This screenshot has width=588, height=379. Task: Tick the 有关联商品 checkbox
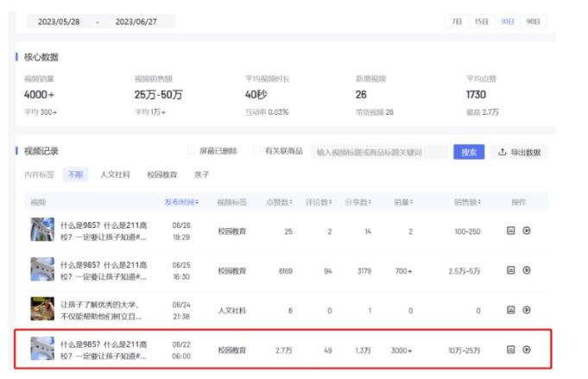pos(256,152)
